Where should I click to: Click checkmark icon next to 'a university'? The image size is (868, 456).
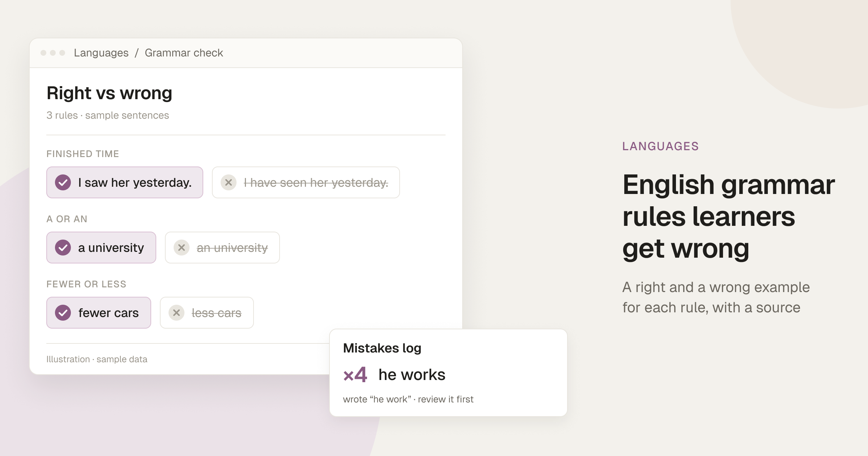click(63, 248)
